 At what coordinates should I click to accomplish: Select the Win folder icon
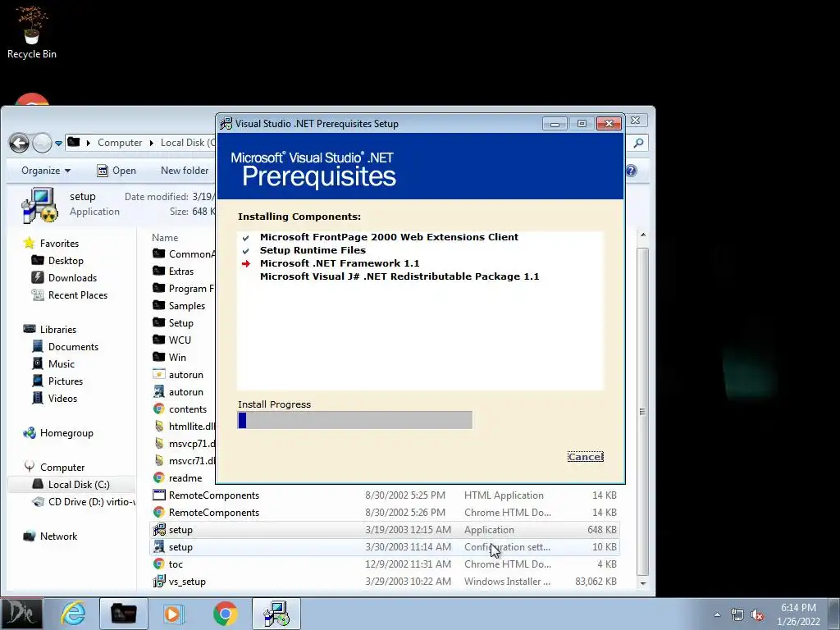pyautogui.click(x=158, y=357)
